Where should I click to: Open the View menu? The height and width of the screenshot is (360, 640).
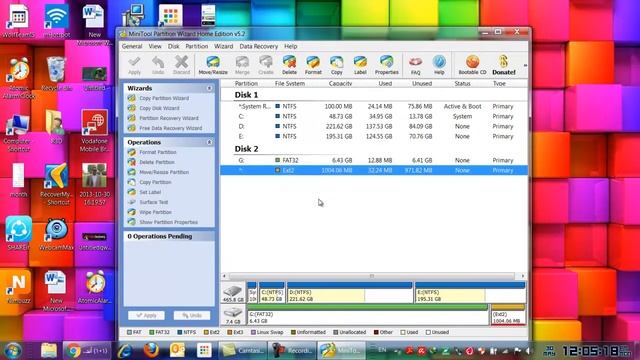coord(155,47)
